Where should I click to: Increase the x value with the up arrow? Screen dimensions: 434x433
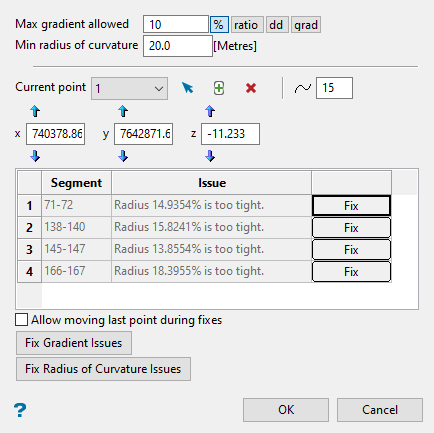35,111
